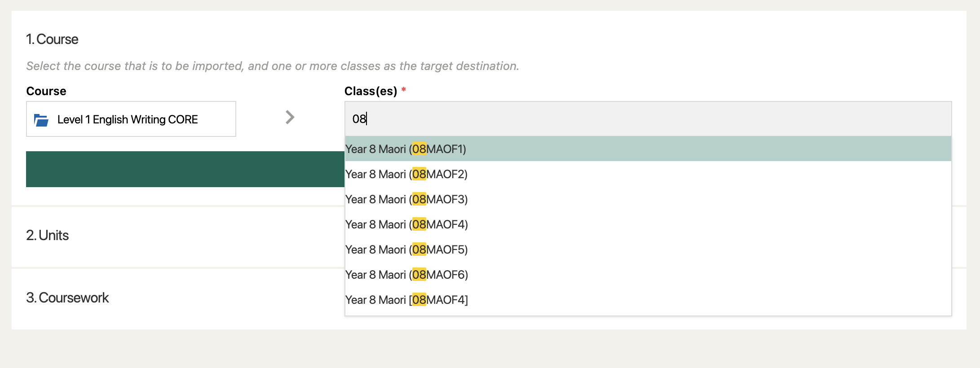Select Year 8 Maori (08MAOF2) from list
This screenshot has width=980, height=368.
648,174
